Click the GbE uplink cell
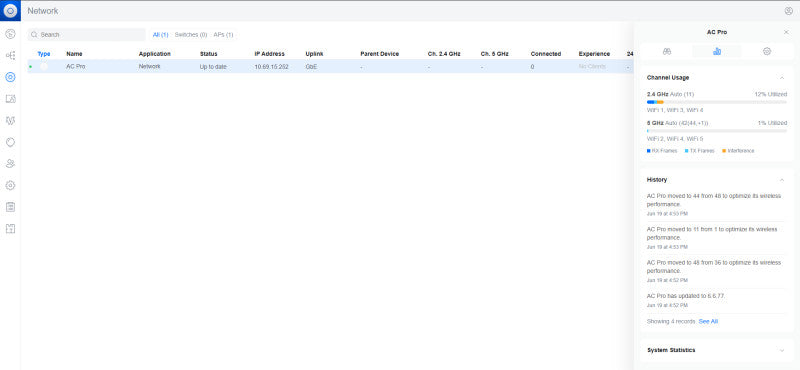 click(311, 66)
